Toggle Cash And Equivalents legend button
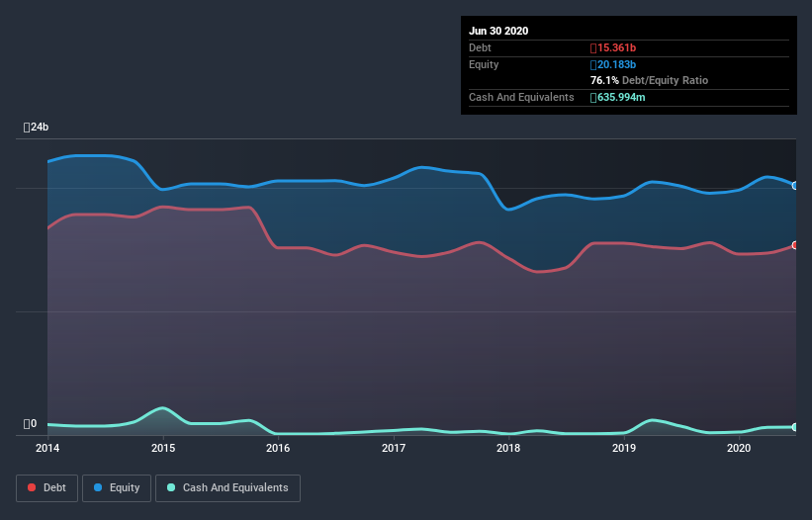This screenshot has width=812, height=520. coord(227,488)
